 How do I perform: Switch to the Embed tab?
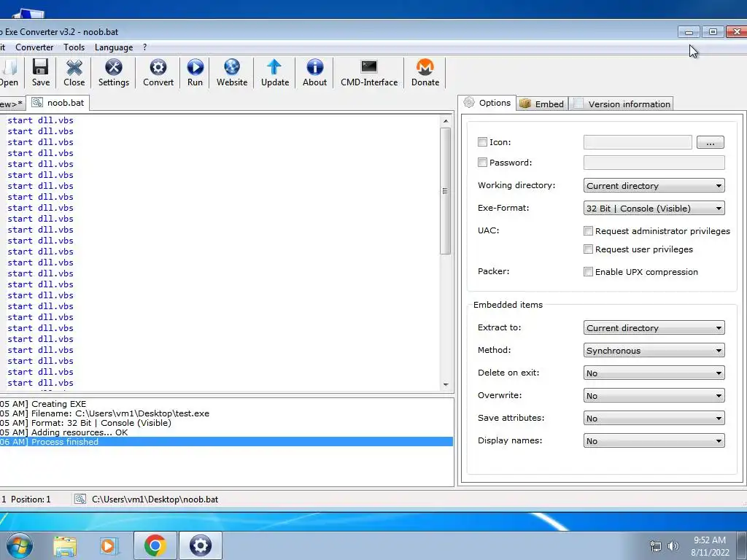pos(542,104)
